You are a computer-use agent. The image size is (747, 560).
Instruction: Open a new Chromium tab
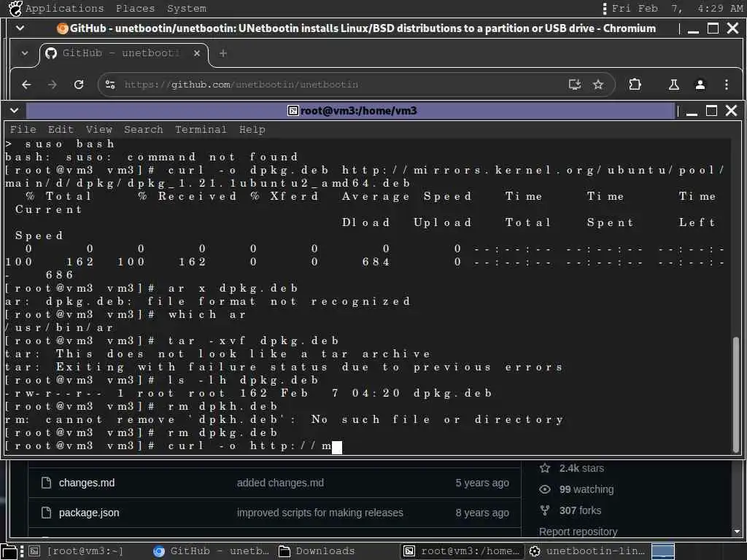click(x=223, y=53)
